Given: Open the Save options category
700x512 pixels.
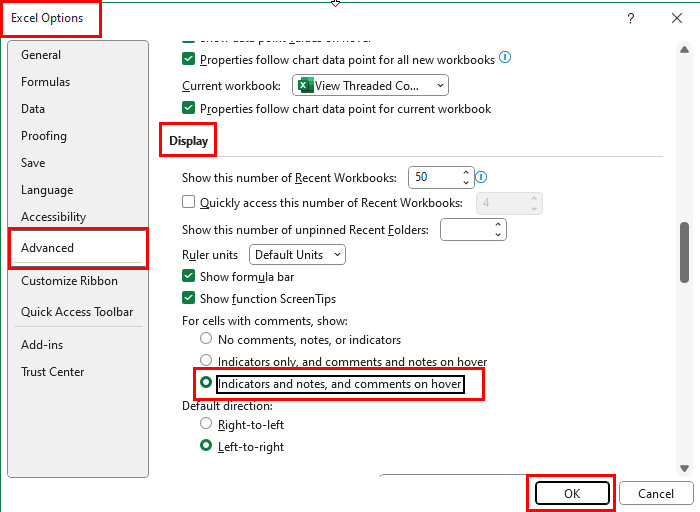Looking at the screenshot, I should pos(78,163).
